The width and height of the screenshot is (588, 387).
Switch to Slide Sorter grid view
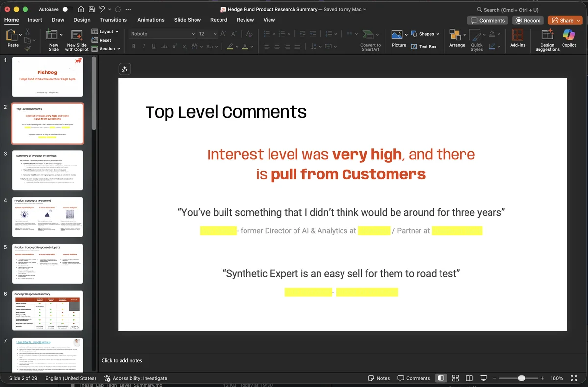[x=455, y=378]
